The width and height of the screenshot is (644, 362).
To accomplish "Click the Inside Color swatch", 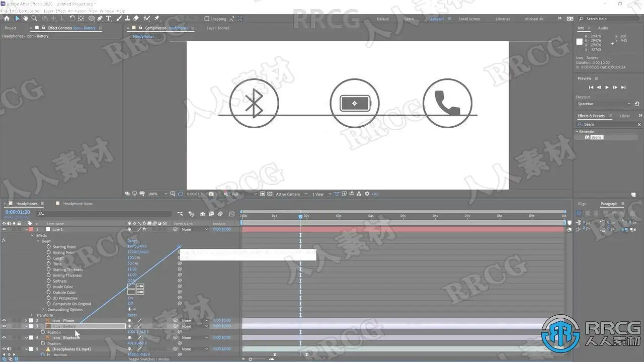I will [131, 287].
